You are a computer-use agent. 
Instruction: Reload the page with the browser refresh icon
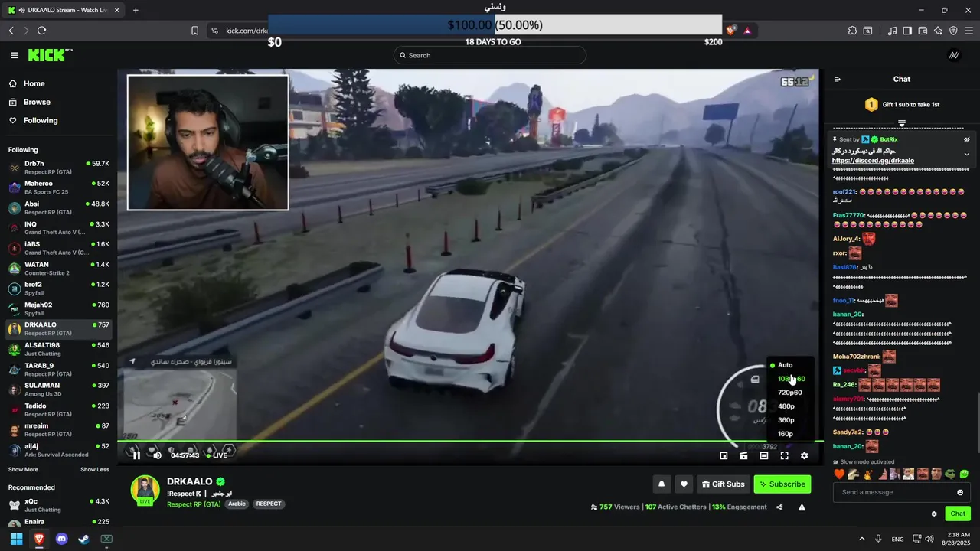tap(41, 31)
